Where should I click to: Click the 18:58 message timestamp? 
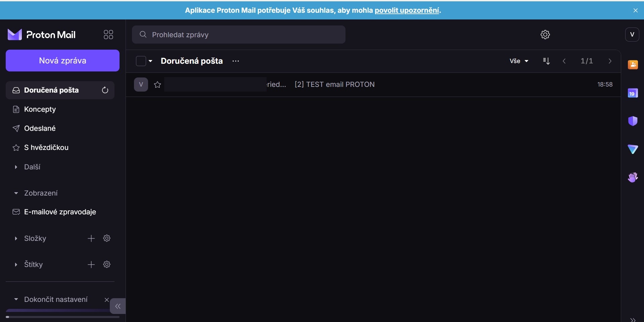pyautogui.click(x=605, y=85)
